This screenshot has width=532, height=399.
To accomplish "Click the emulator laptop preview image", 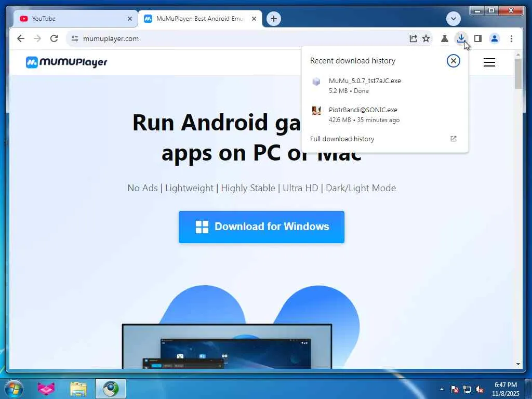I will coord(227,346).
